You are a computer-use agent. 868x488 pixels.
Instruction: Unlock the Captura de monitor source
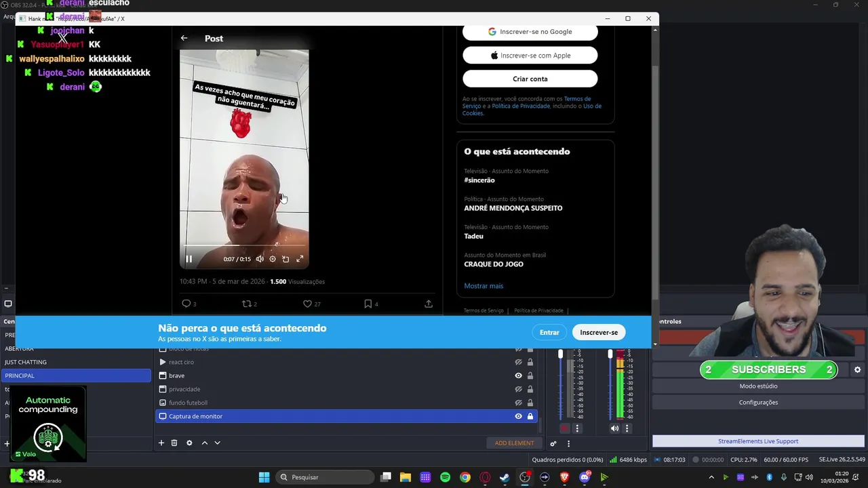pos(530,416)
